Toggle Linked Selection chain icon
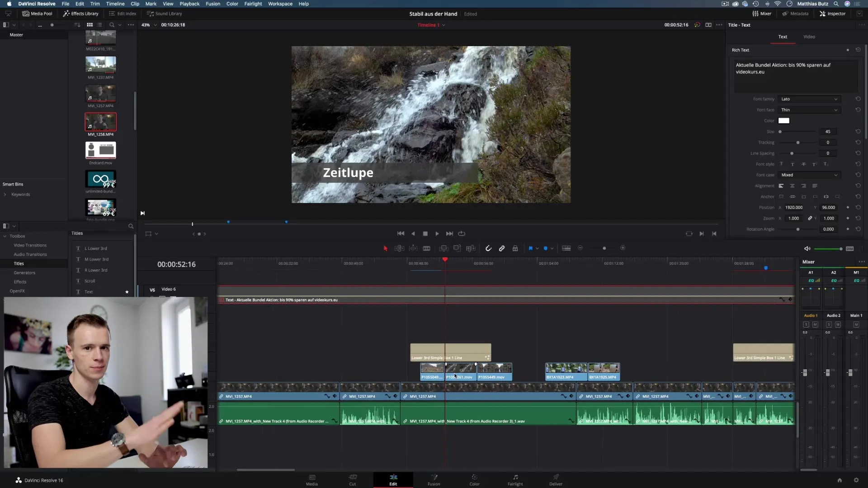 point(502,249)
